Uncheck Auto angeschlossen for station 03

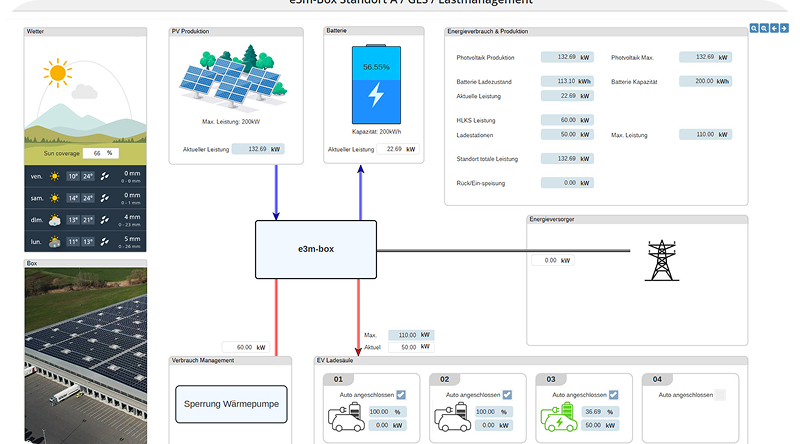point(613,395)
